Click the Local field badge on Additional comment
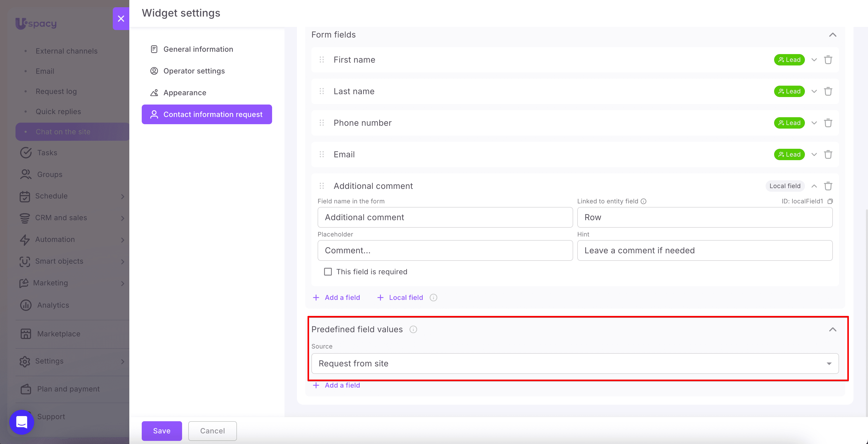868x444 pixels. click(785, 186)
